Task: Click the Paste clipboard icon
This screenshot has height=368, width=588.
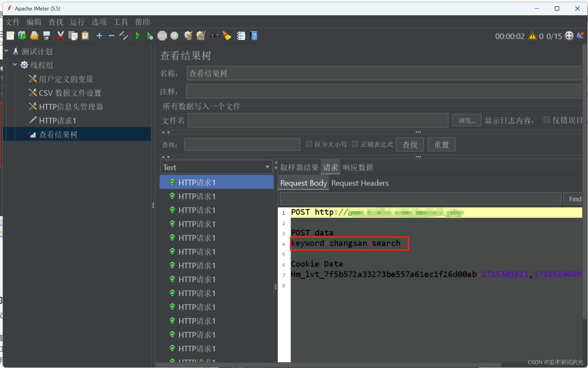Action: (85, 36)
